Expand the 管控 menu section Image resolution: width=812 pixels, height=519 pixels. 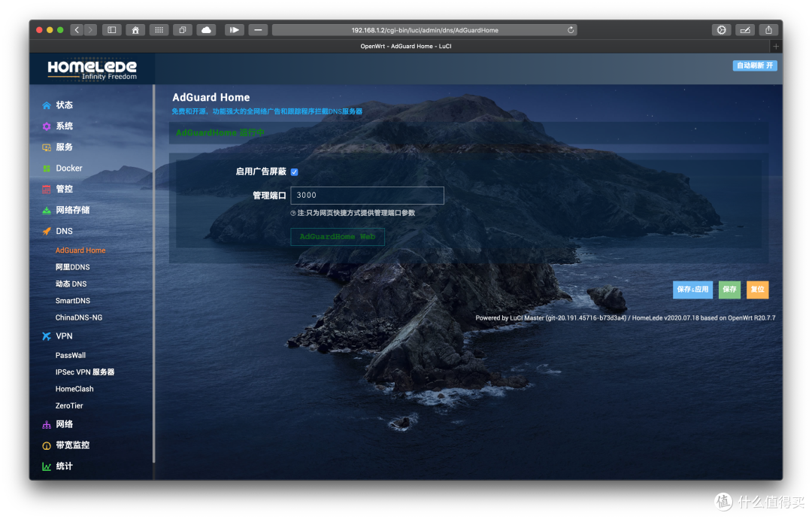point(64,189)
